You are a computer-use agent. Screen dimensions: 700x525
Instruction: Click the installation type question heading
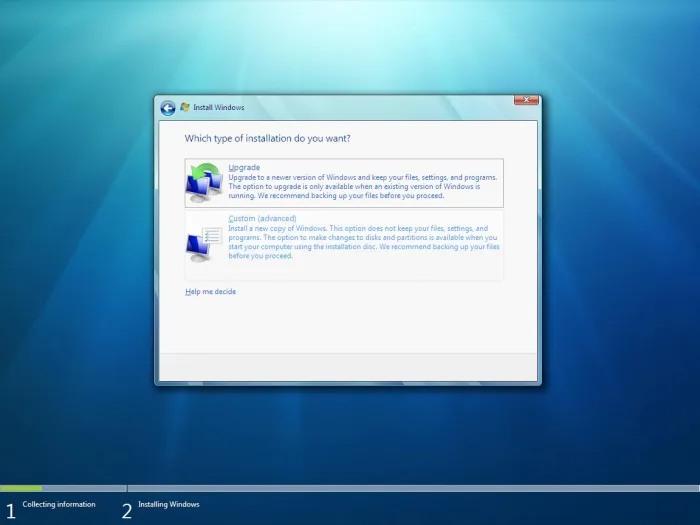coord(267,138)
